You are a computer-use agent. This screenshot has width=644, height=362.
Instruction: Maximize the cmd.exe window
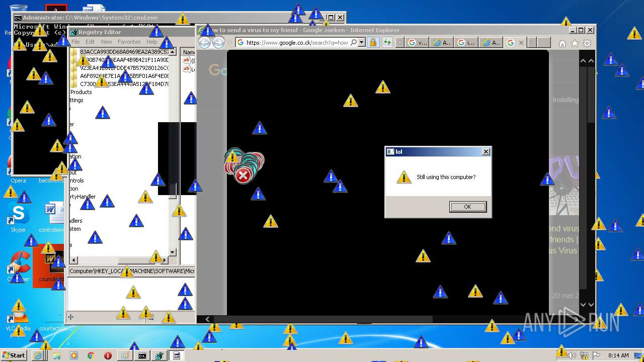[x=331, y=18]
